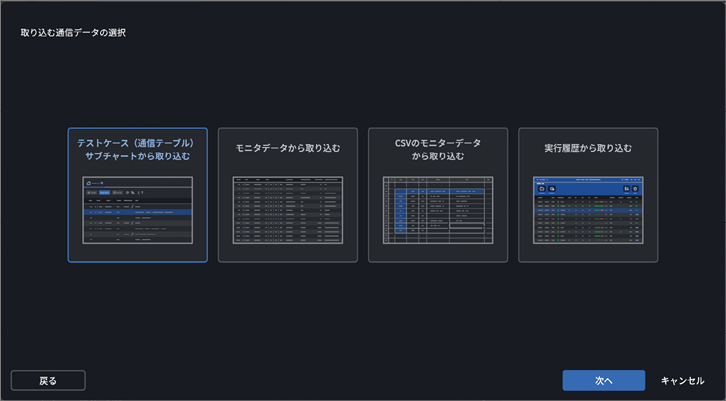Click the cloud icon in the test case preview
This screenshot has width=726, height=401.
click(x=88, y=183)
